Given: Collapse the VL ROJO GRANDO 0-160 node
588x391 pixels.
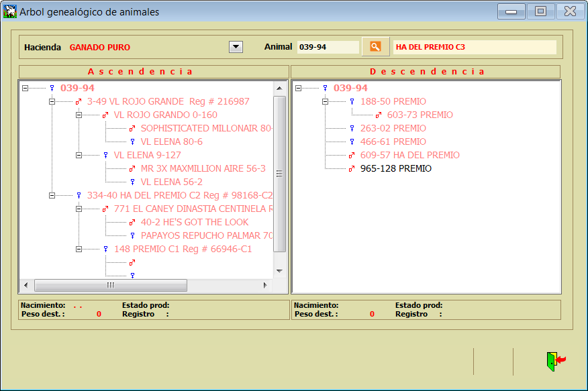Looking at the screenshot, I should click(x=79, y=115).
